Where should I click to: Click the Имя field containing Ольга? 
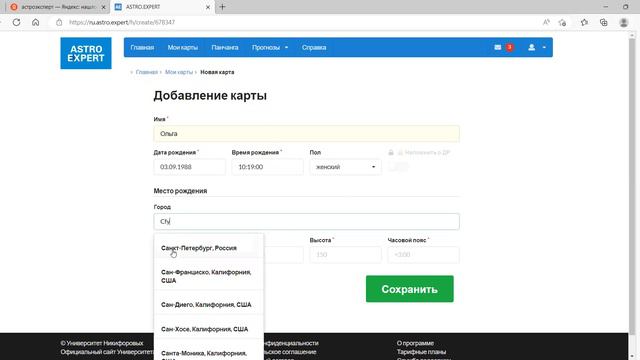click(307, 133)
